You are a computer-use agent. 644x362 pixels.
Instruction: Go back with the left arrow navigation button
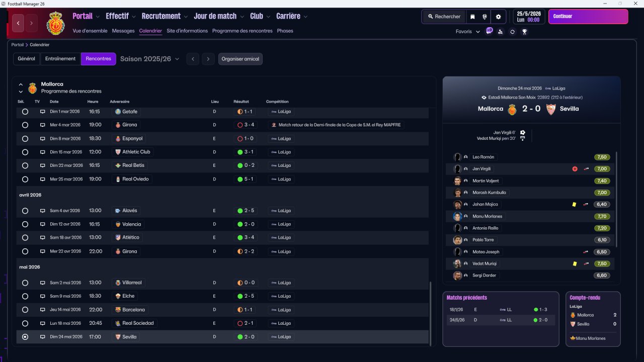[19, 23]
